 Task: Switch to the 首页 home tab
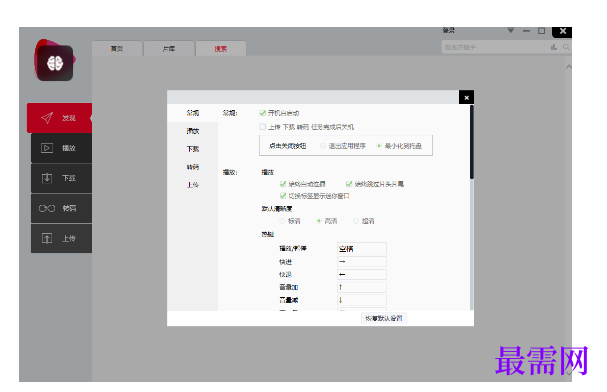pos(117,48)
